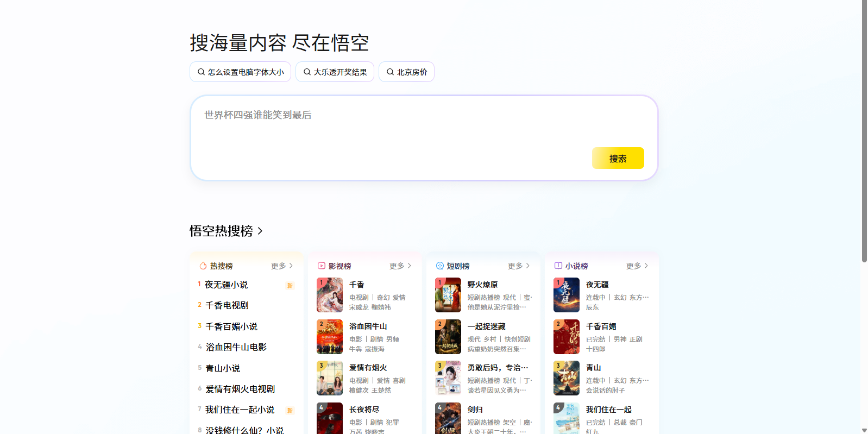Image resolution: width=868 pixels, height=434 pixels.
Task: Search suggestion 怎么设置电脑字体大小
Action: coord(240,72)
